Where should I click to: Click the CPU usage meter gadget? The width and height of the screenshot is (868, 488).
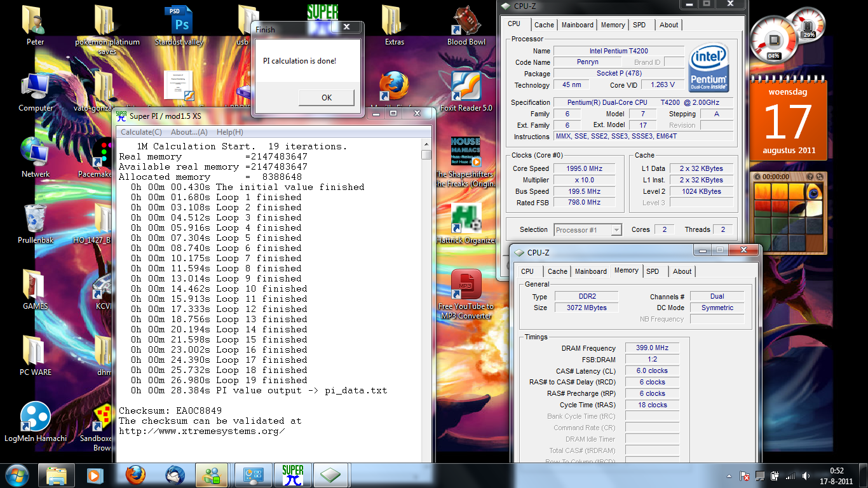coord(773,40)
